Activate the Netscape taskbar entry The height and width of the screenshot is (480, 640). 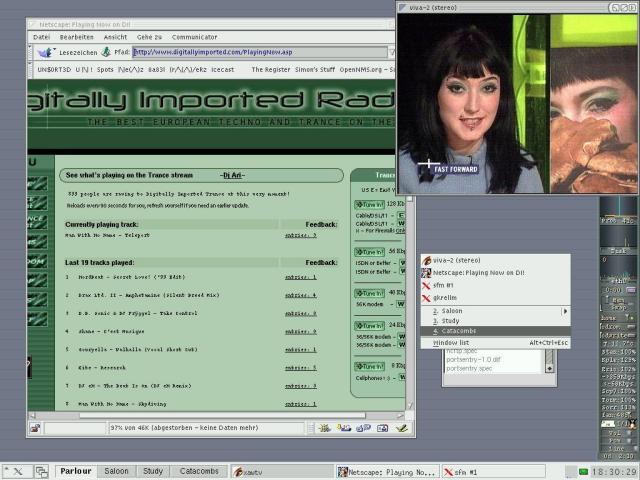(x=388, y=472)
